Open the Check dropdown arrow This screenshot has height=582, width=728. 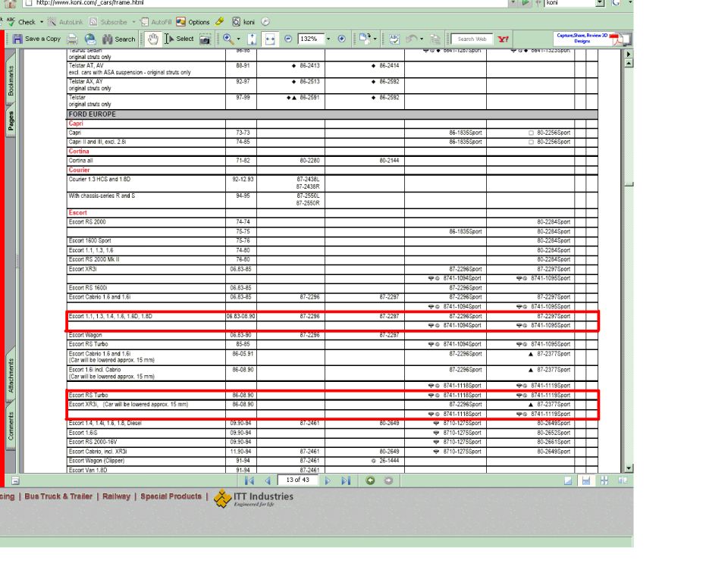[41, 22]
